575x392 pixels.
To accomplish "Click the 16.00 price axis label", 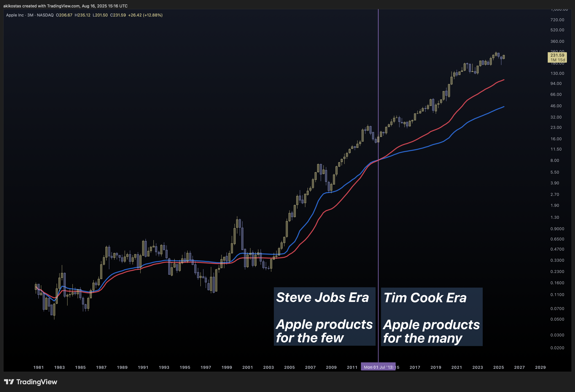I will (556, 139).
